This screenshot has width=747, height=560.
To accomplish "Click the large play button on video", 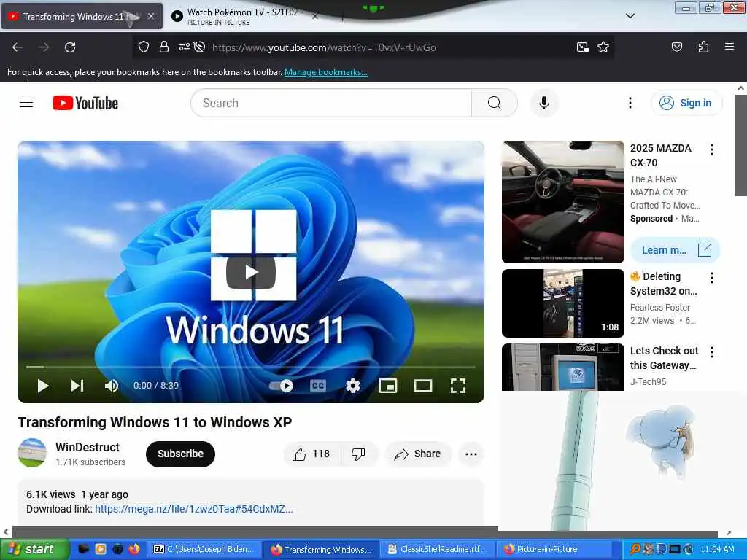I will click(251, 273).
